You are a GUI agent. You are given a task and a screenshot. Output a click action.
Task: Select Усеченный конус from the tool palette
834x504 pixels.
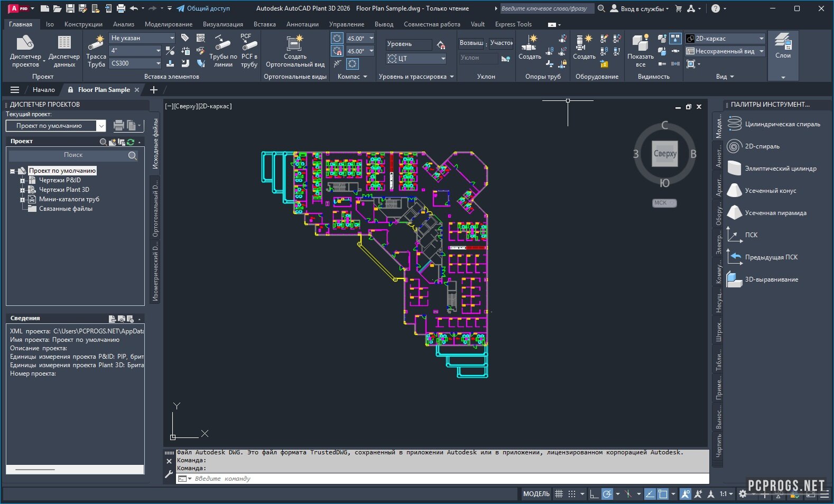(770, 191)
